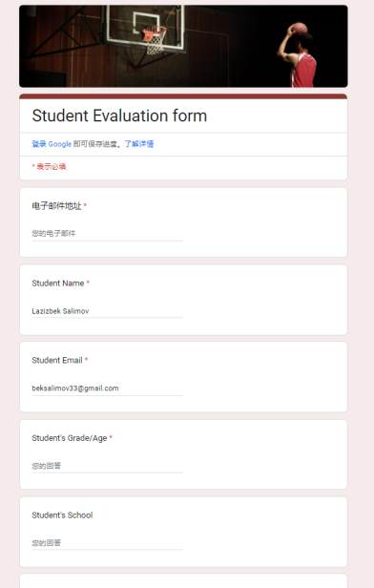Viewport: 374px width, 588px height.
Task: Click the red asterisk beside Student Name
Action: tap(88, 283)
